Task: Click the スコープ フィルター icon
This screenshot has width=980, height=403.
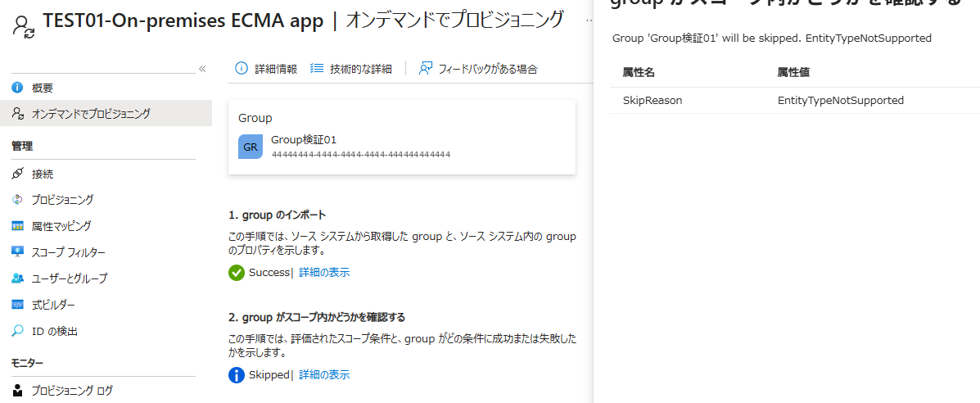Action: click(17, 251)
